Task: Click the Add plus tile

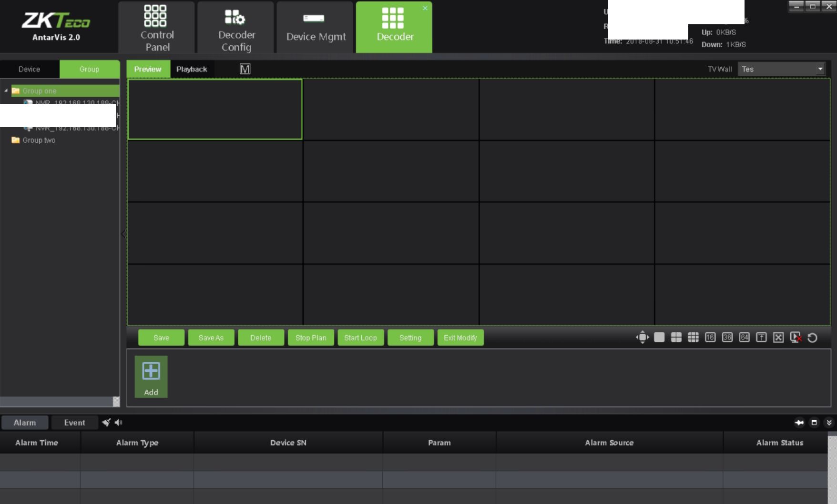Action: click(x=151, y=376)
